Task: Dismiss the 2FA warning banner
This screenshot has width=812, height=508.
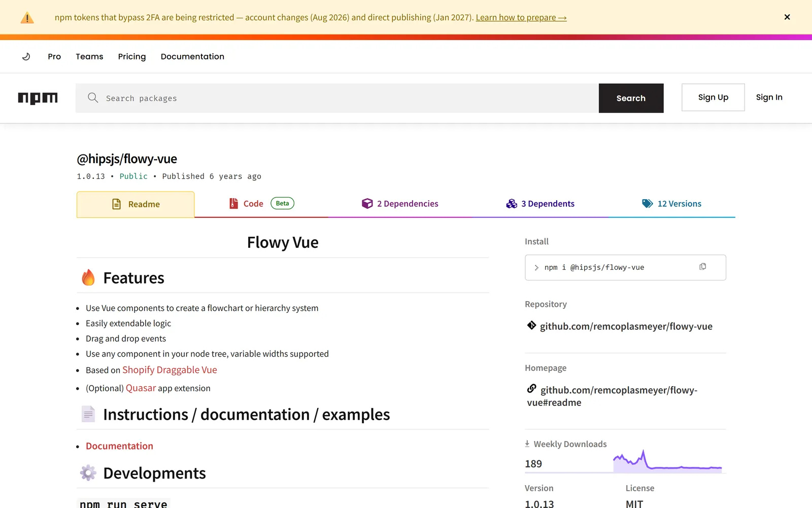Action: 787,17
